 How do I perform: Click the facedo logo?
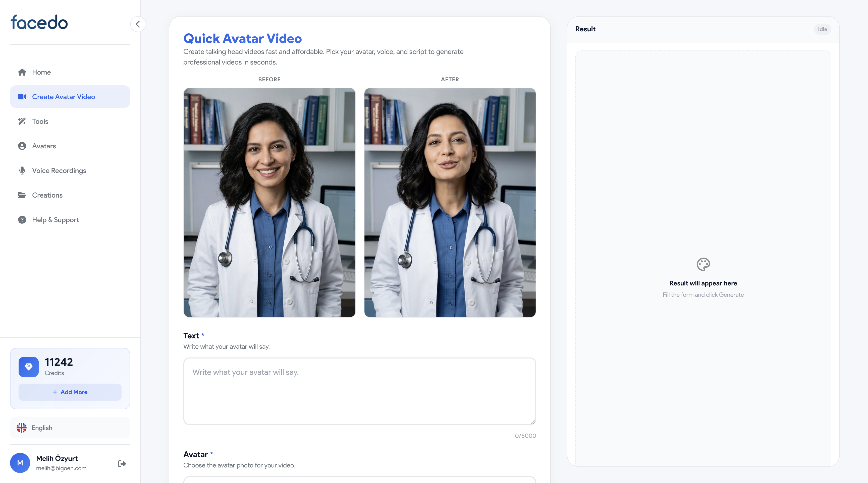coord(39,22)
